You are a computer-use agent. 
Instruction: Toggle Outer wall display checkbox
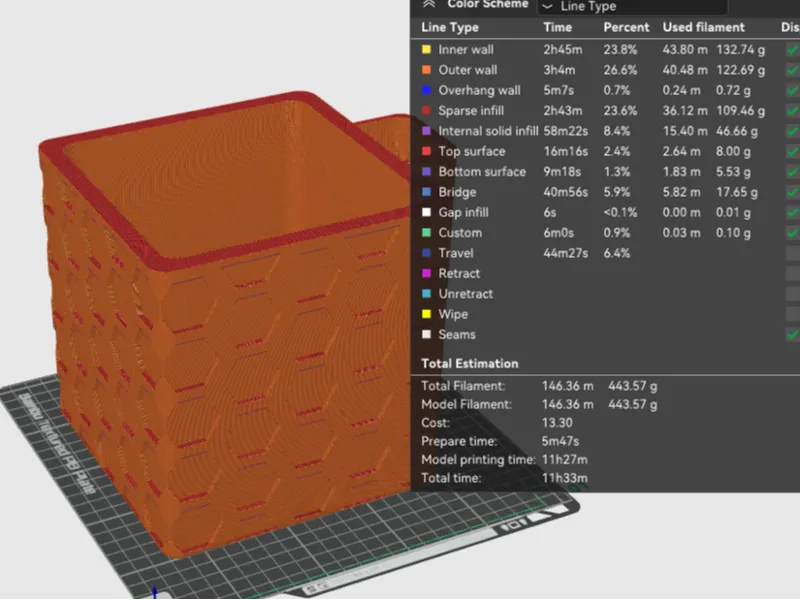click(x=792, y=70)
